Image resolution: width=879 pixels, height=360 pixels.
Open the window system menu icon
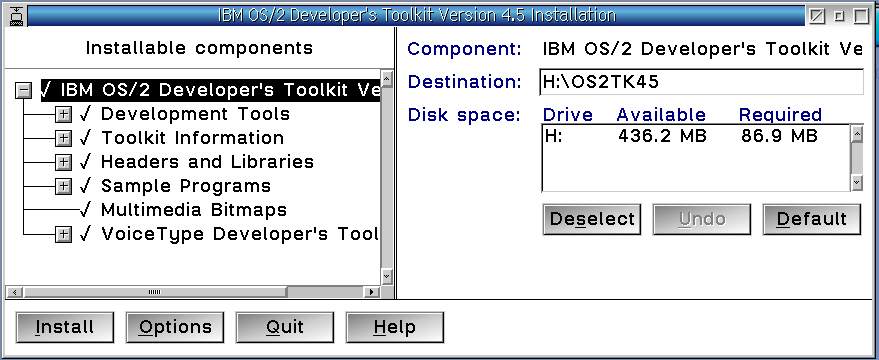[x=17, y=16]
